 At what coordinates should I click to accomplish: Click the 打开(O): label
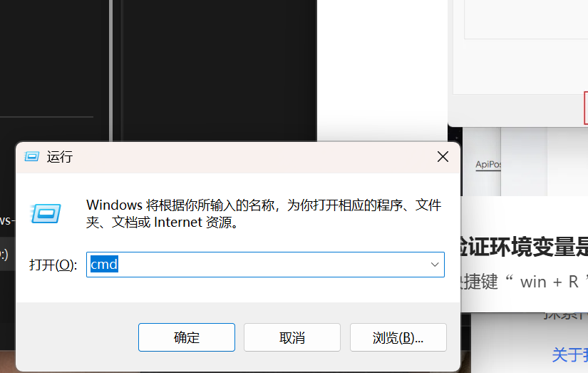(53, 265)
